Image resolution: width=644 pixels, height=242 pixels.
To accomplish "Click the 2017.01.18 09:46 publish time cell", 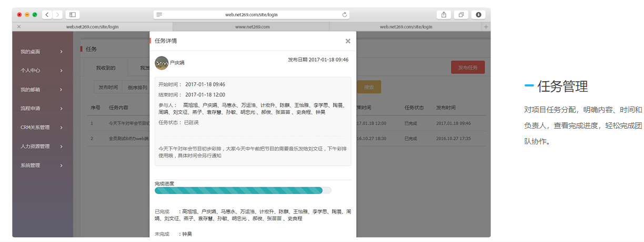I will coord(454,123).
